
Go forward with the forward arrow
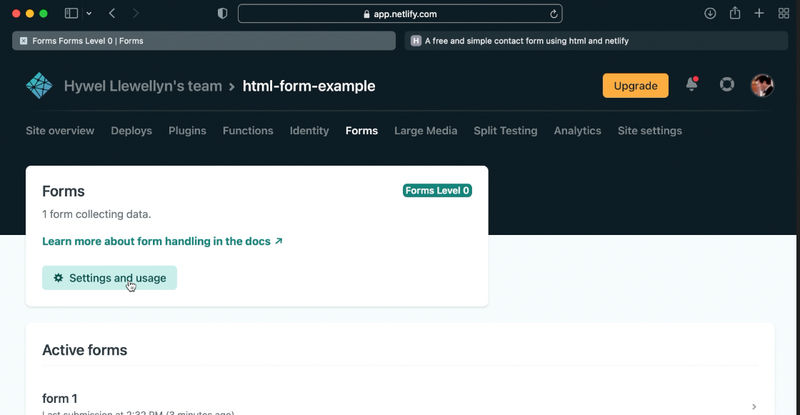136,14
